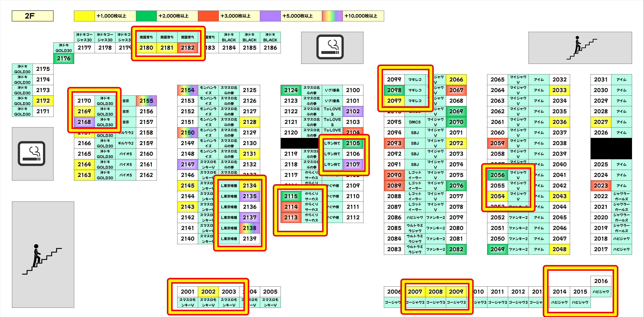Viewport: 644px width, 317px height.
Task: Select machine number 2114 in red
Action: (291, 207)
